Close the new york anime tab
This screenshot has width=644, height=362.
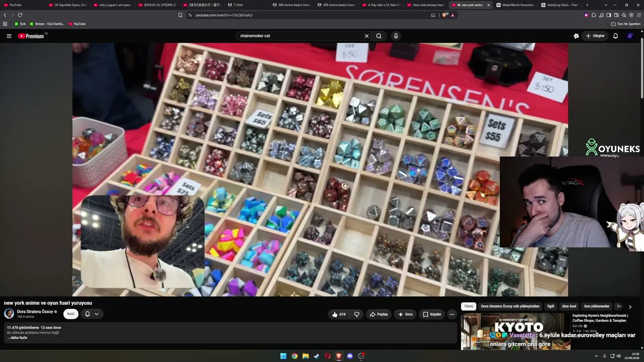pos(488,5)
